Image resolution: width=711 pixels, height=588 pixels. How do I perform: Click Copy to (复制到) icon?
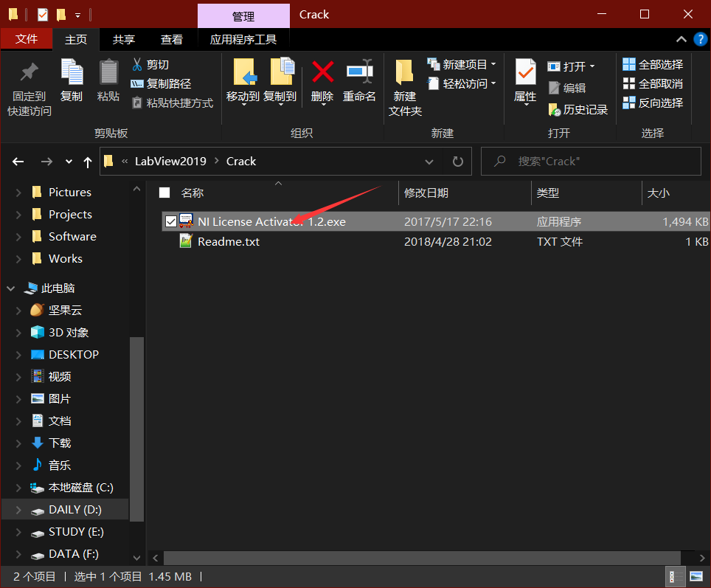(282, 72)
